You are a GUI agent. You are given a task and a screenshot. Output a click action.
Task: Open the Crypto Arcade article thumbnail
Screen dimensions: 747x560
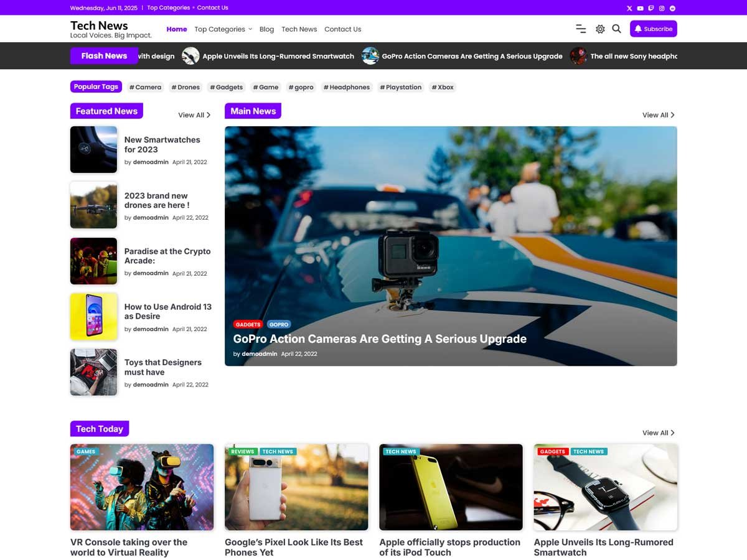[93, 261]
